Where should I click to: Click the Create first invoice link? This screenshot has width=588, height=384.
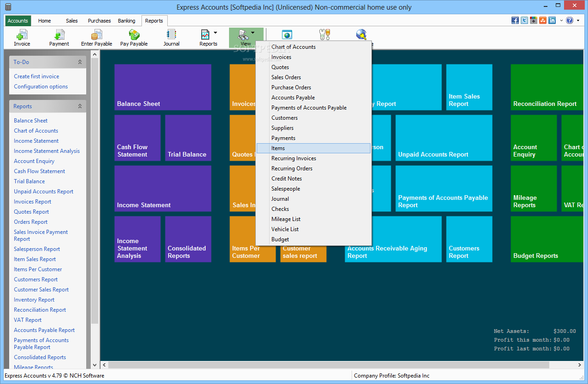click(x=36, y=76)
